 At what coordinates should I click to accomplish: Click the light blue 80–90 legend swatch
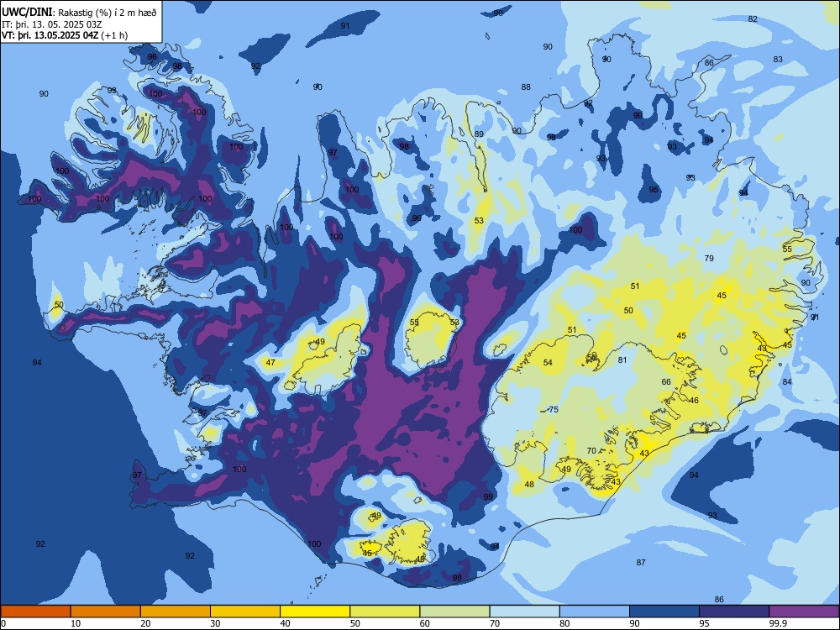click(x=595, y=612)
